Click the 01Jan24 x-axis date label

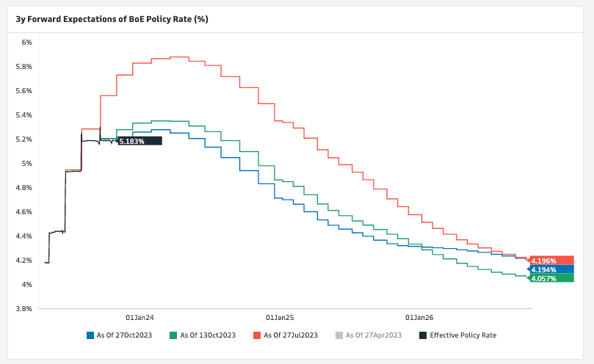(x=140, y=318)
